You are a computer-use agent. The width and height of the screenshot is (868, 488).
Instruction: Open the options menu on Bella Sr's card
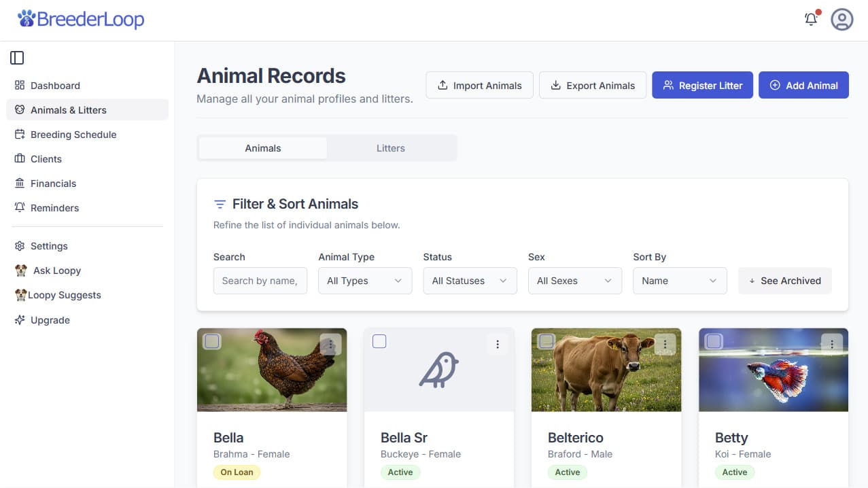498,344
